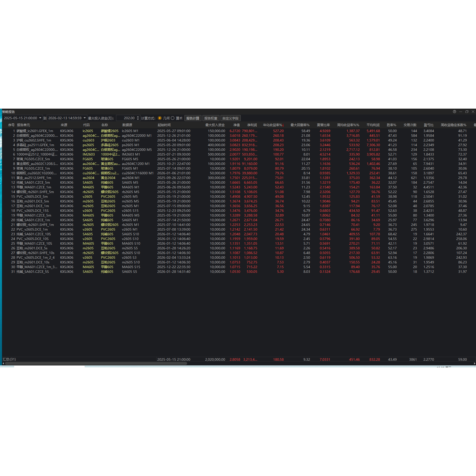Open the 自定义字段 button
This screenshot has height=476, width=476.
pos(230,118)
